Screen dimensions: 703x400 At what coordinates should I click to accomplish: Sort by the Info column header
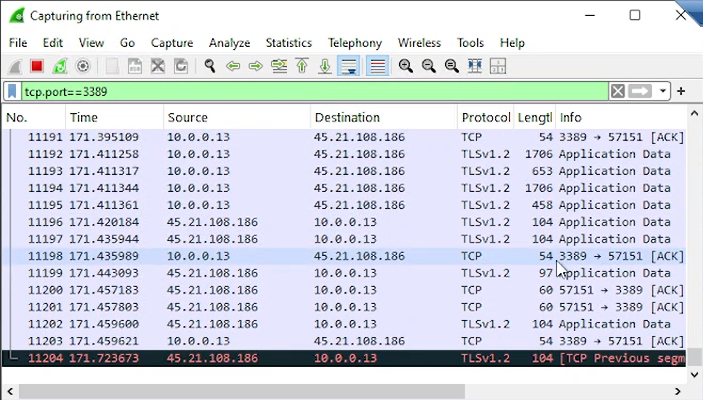pos(621,117)
